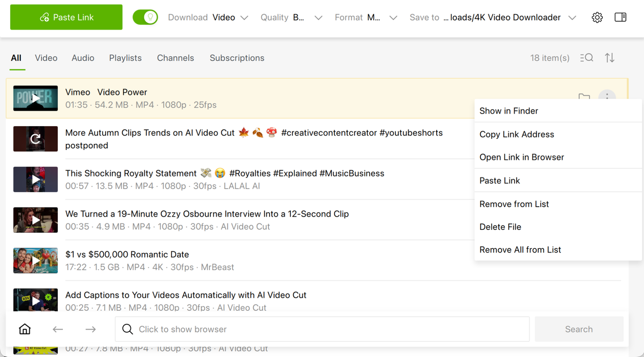644x357 pixels.
Task: Click the 'Click to show browser' search field
Action: 322,329
